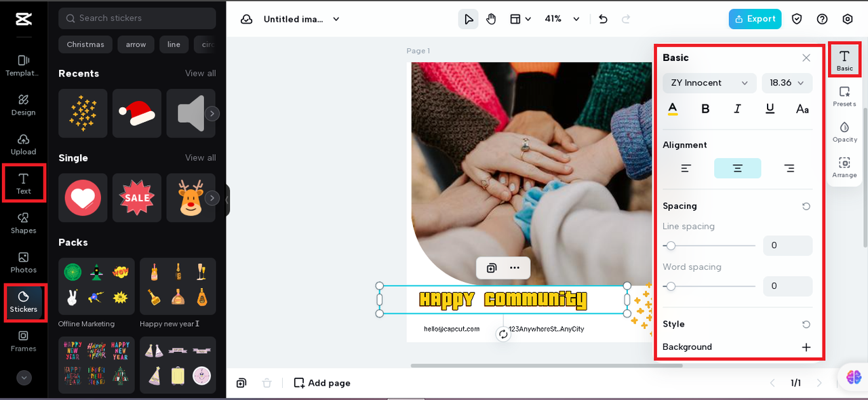This screenshot has width=868, height=400.
Task: Open the Happy new year I pack
Action: pyautogui.click(x=178, y=286)
